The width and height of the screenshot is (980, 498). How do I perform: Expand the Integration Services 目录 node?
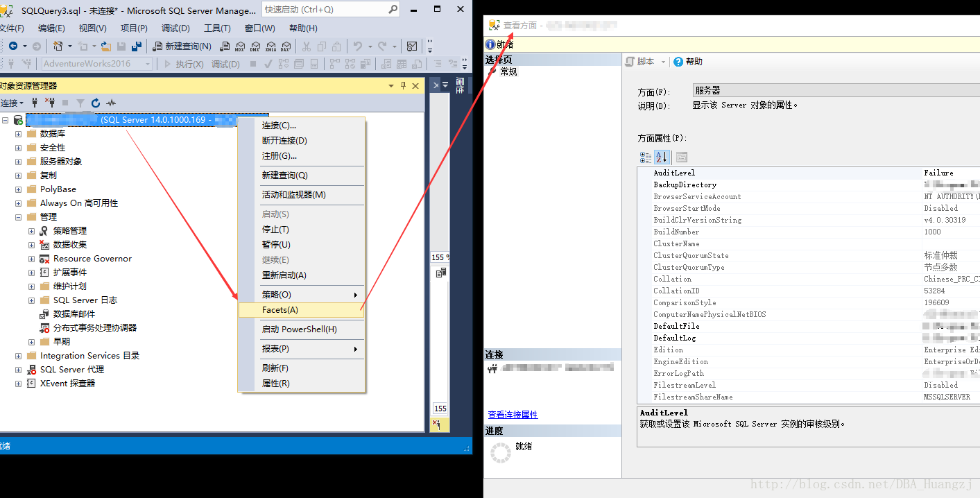tap(19, 355)
